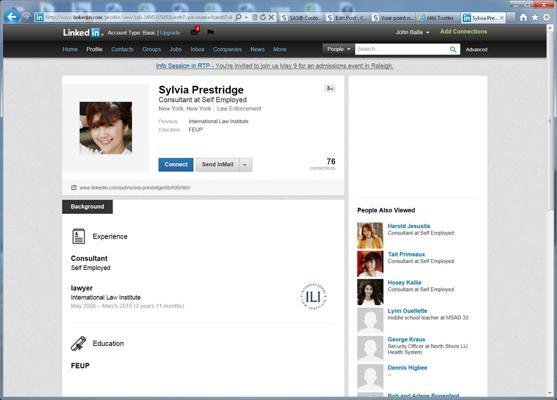Select the Background section tab

(87, 207)
